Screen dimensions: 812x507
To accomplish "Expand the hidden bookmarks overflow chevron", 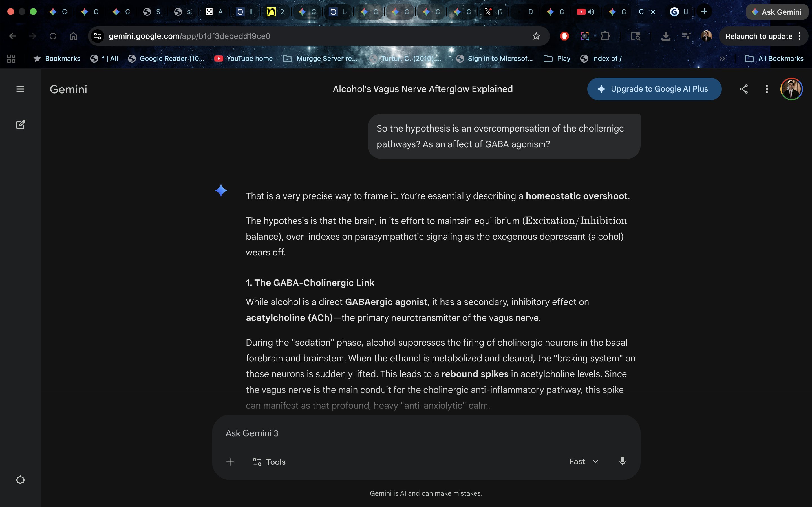I will (x=722, y=59).
